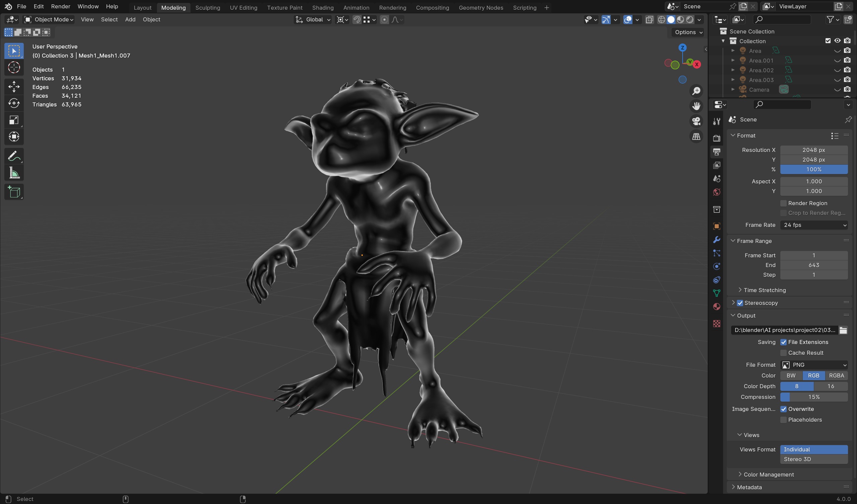Screen dimensions: 857x504
Task: Open the File Format PNG dropdown
Action: (x=813, y=365)
